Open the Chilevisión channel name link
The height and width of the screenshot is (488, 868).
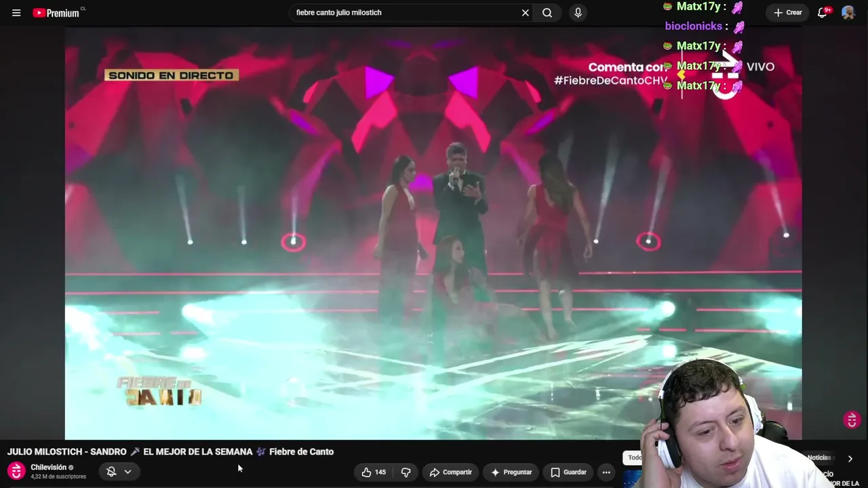tap(48, 467)
